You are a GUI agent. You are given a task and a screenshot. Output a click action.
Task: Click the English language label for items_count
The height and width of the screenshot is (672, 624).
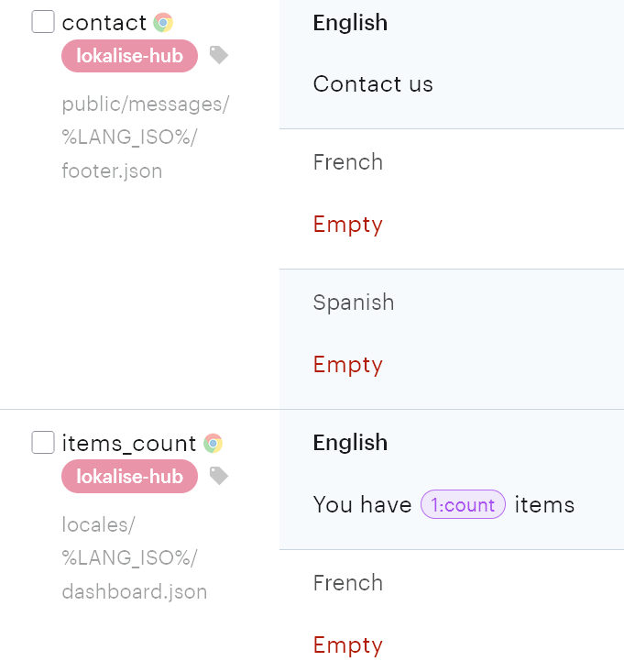pyautogui.click(x=350, y=443)
